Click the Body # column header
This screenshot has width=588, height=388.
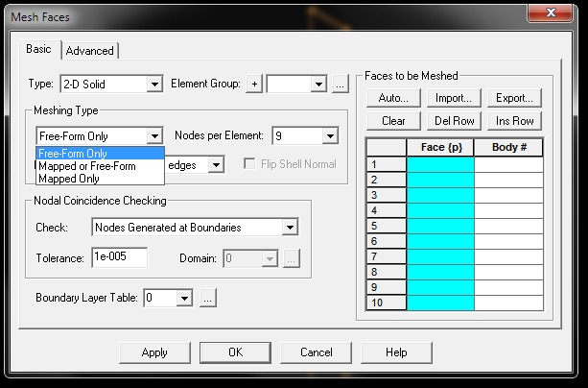(509, 147)
